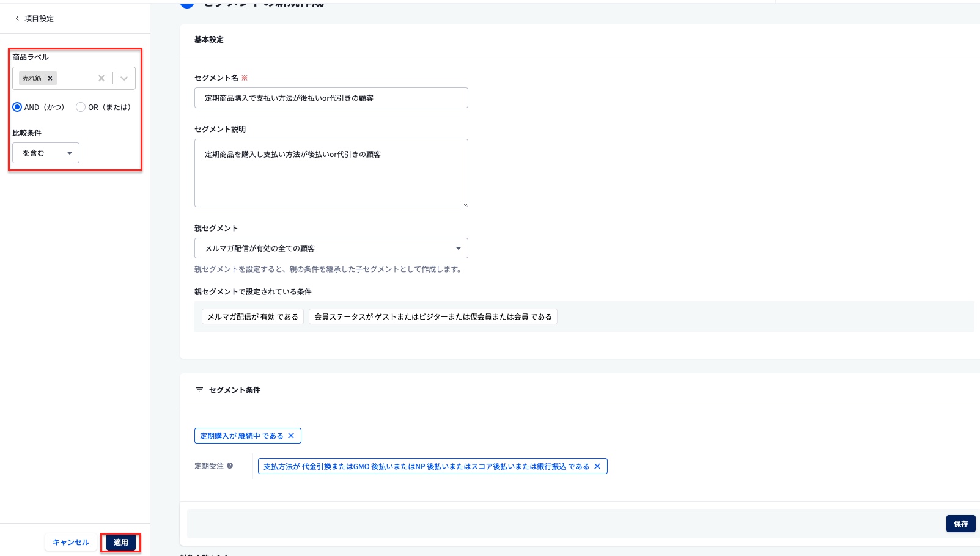Click the filter icon beside セグメント条件
Viewport: 980px width, 556px height.
(x=199, y=390)
